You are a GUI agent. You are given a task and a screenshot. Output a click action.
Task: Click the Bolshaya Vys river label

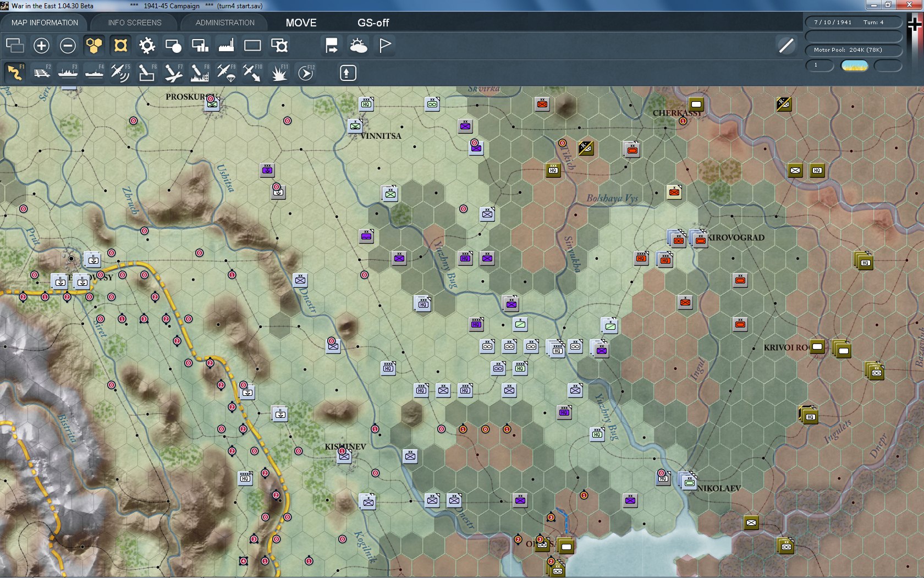[x=612, y=198]
